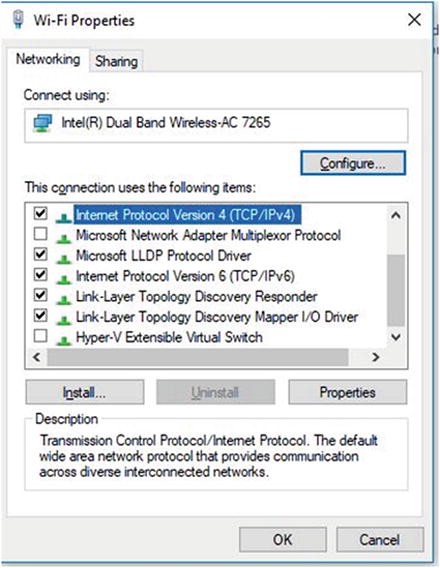Click the IPv4 protocol network icon

64,217
